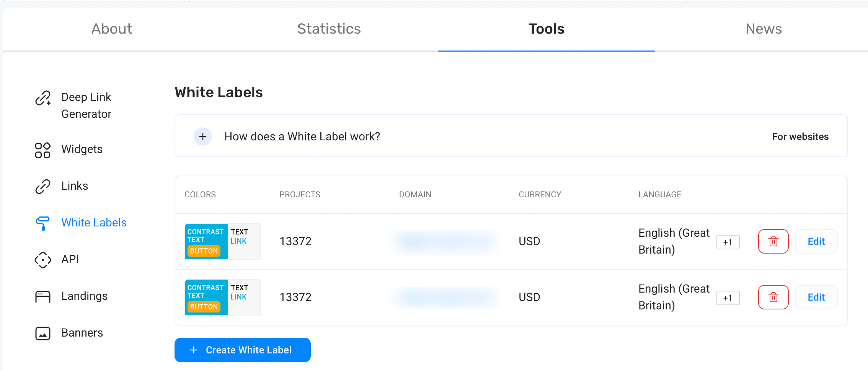
Task: Click the Deep Link Generator chain icon
Action: (x=43, y=98)
